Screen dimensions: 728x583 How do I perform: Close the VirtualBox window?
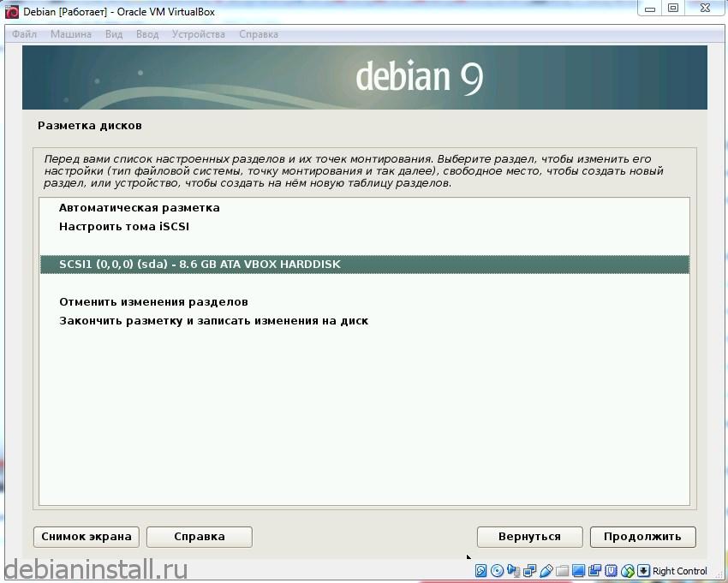(705, 9)
